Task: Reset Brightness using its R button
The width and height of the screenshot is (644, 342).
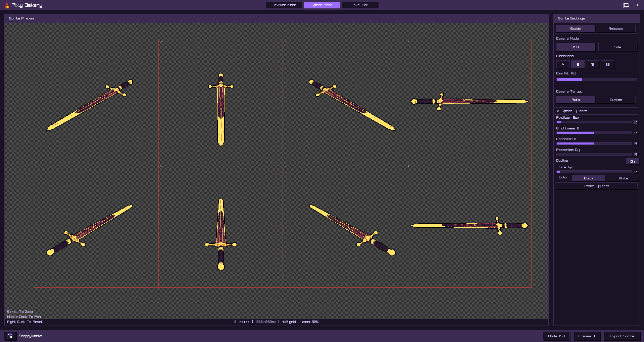Action: 635,133
